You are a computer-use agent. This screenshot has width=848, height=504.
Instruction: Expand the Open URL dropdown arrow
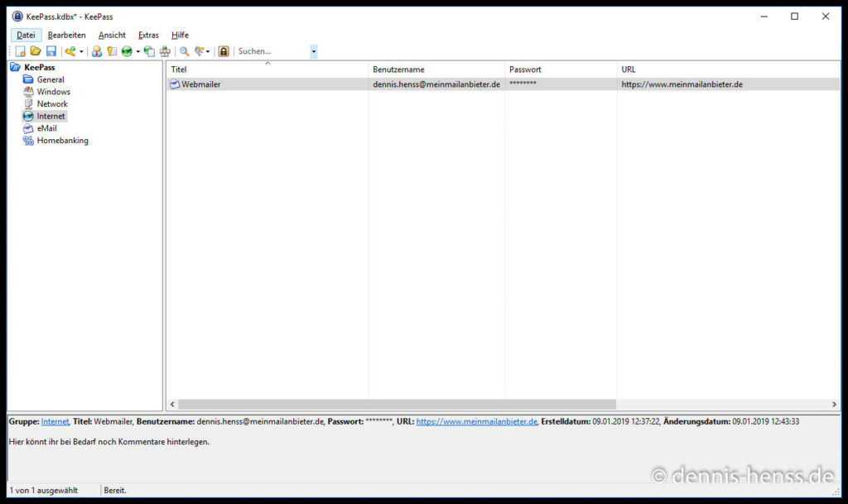tap(138, 52)
